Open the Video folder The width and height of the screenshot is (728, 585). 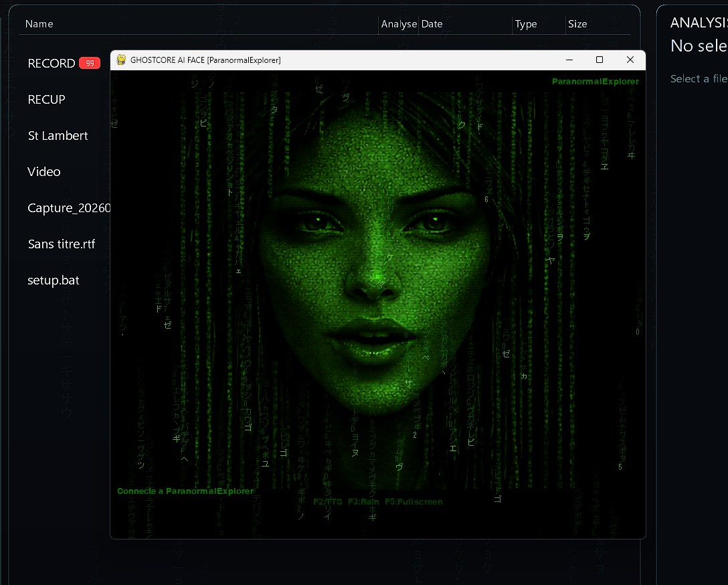tap(43, 171)
